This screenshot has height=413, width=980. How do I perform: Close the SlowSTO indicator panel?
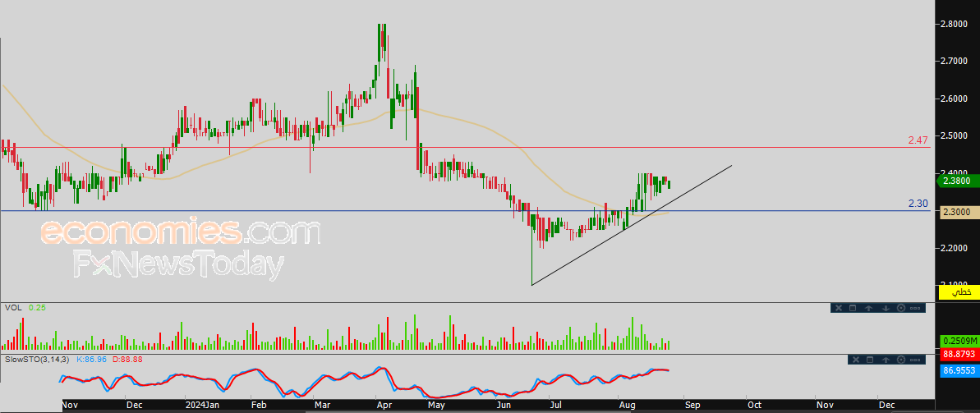(x=856, y=360)
